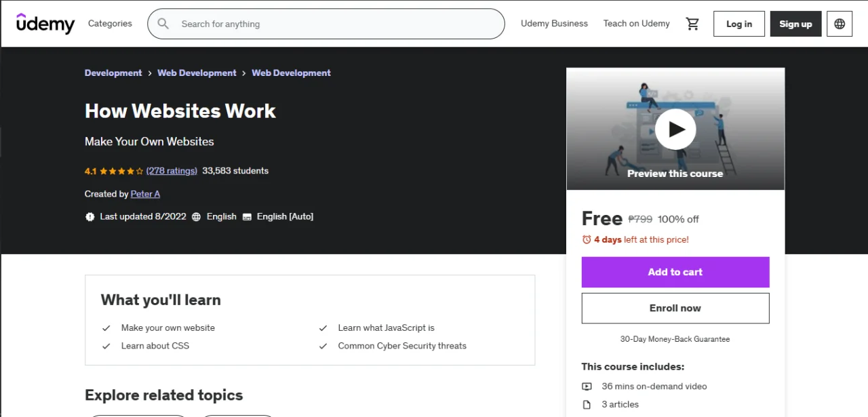
Task: Click Make Your Own Websites subtitle
Action: coord(149,142)
